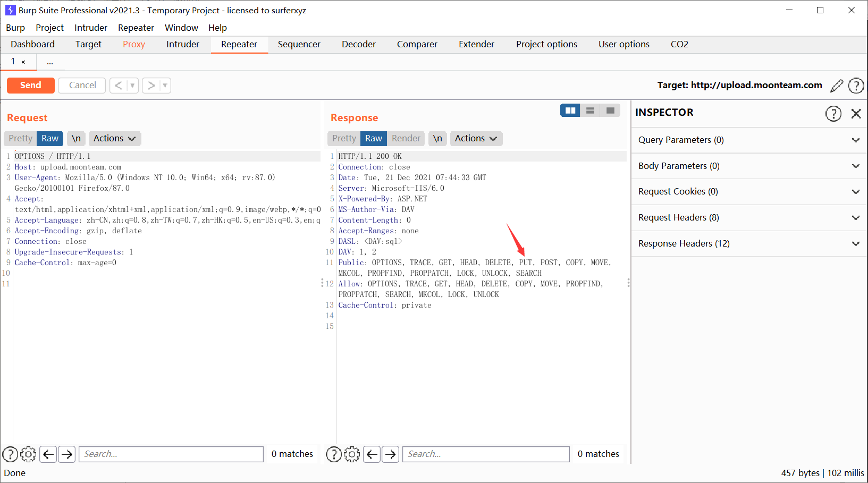Viewport: 868px width, 483px height.
Task: Open the Project menu
Action: pos(49,28)
